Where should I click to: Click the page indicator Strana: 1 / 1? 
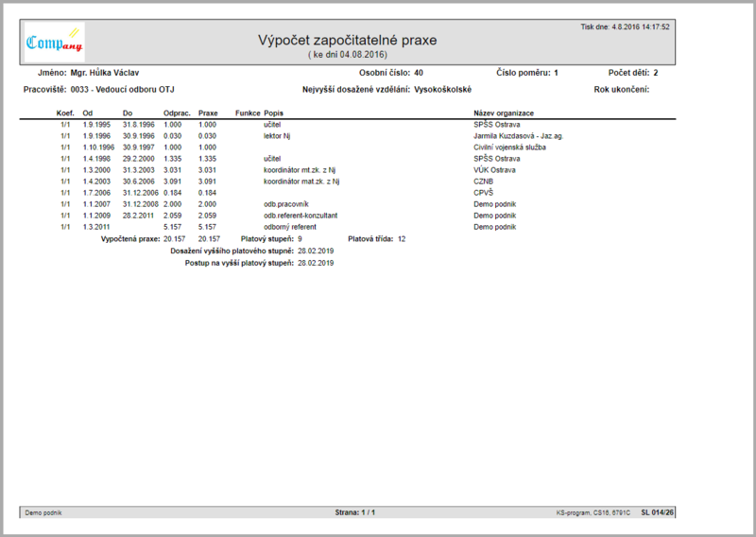coord(355,512)
